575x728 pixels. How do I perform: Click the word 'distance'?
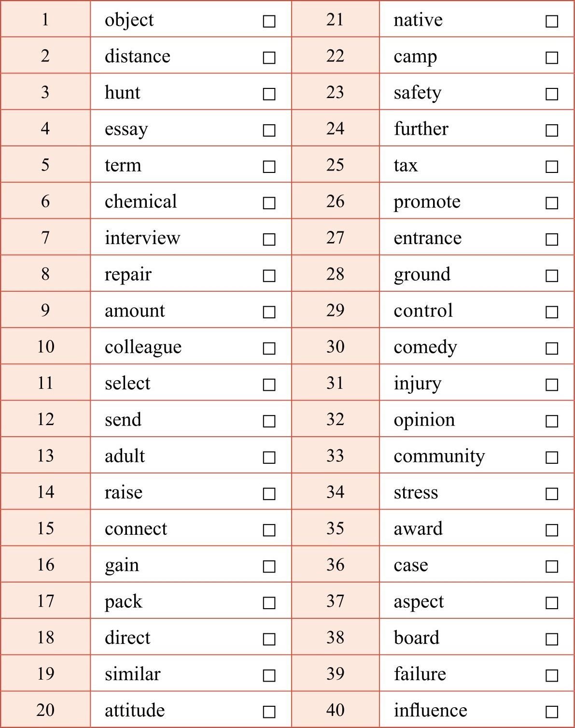click(138, 57)
